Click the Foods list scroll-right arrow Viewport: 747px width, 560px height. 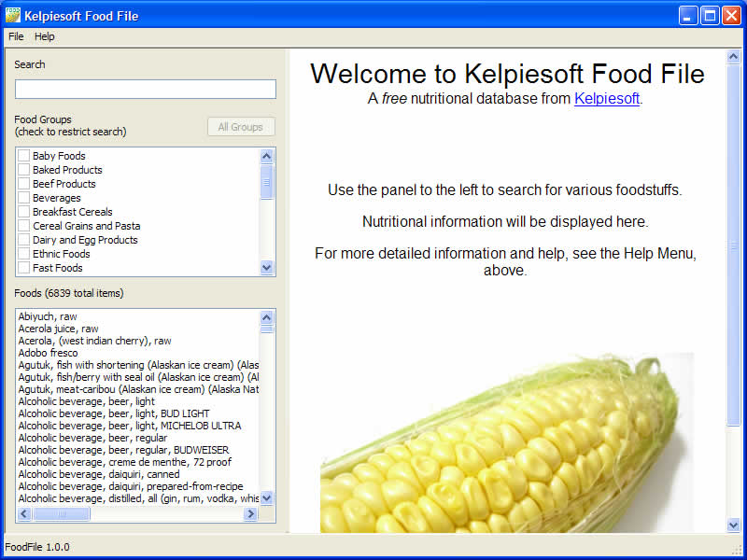250,514
